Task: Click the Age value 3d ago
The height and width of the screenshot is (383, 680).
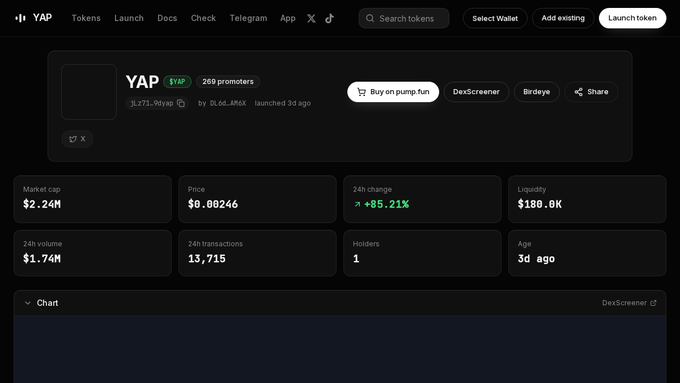Action: coord(536,259)
